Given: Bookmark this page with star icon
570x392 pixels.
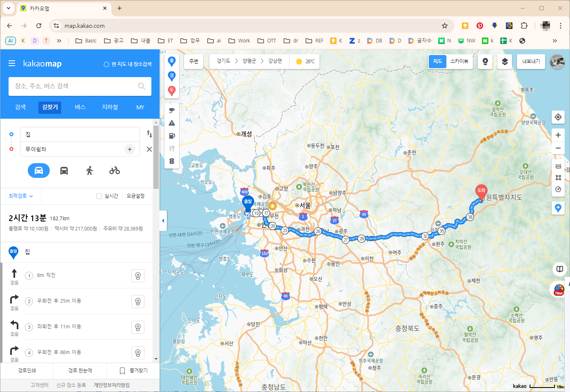Looking at the screenshot, I should point(445,26).
